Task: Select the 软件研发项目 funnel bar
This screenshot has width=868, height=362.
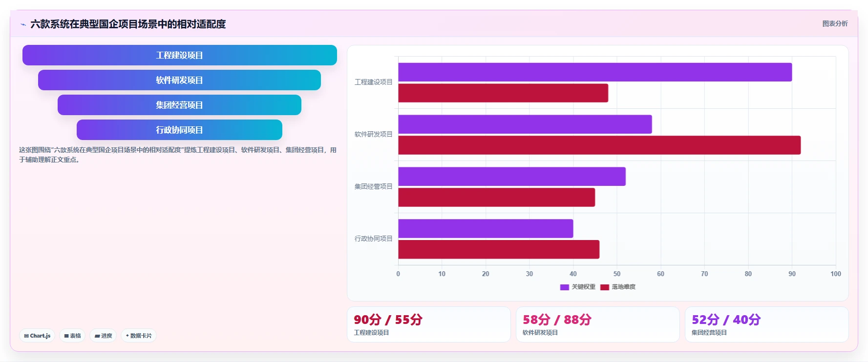Action: [x=179, y=80]
